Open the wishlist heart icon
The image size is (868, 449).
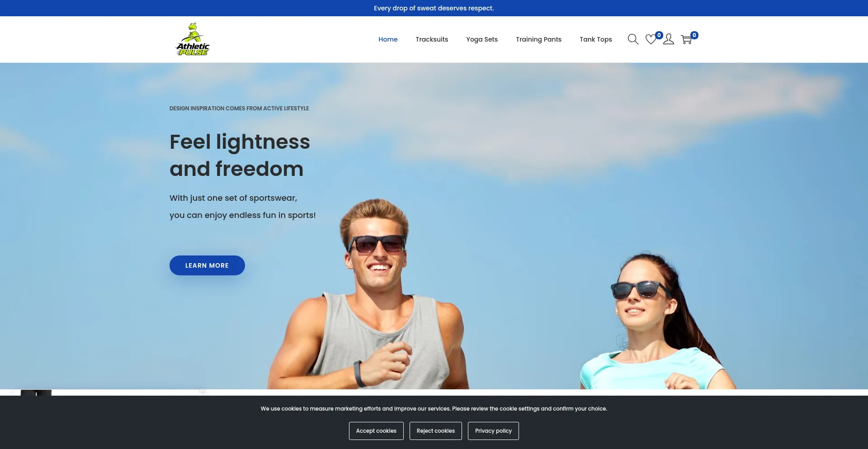point(651,40)
